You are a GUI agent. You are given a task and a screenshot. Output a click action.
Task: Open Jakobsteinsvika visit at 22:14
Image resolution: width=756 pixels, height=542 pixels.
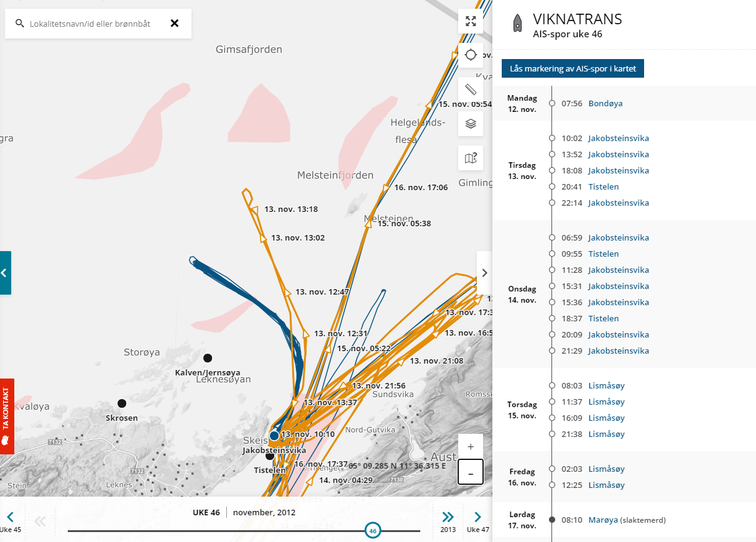click(619, 203)
